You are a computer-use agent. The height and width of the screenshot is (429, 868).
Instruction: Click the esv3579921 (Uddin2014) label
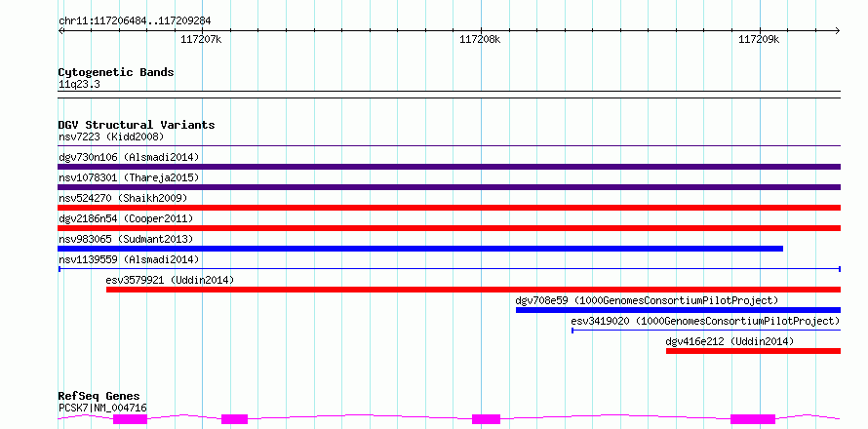point(170,280)
